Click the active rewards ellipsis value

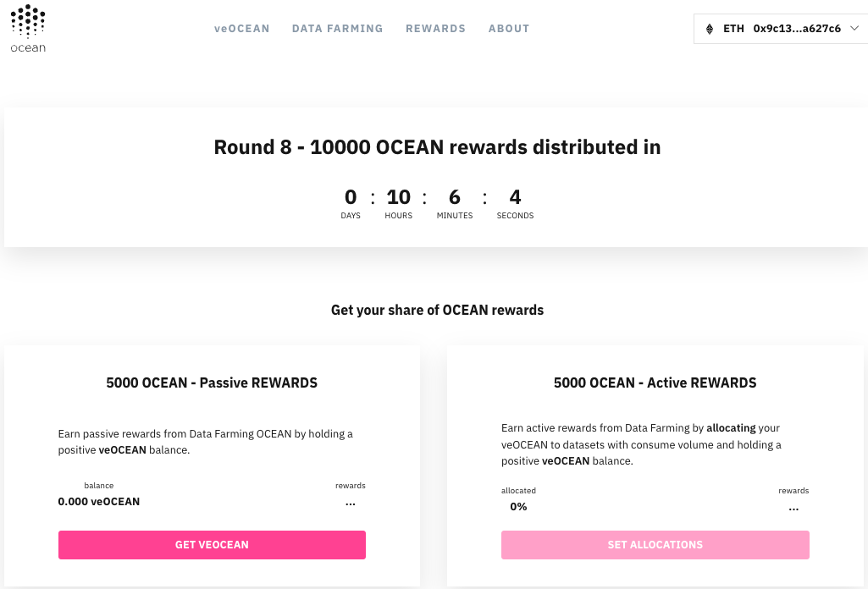(x=793, y=509)
